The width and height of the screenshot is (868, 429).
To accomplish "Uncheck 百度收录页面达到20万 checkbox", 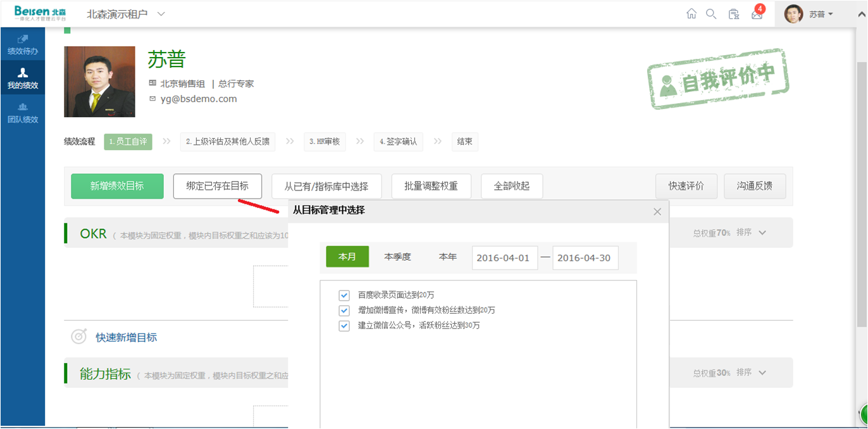I will [344, 295].
